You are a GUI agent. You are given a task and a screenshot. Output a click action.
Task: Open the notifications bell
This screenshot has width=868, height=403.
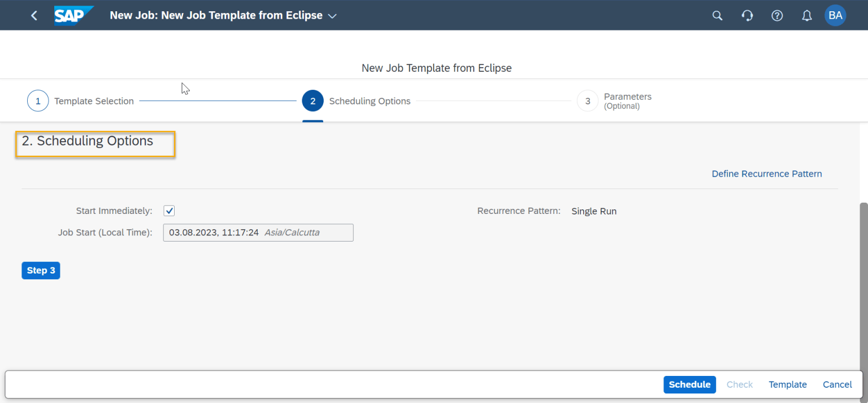tap(806, 15)
